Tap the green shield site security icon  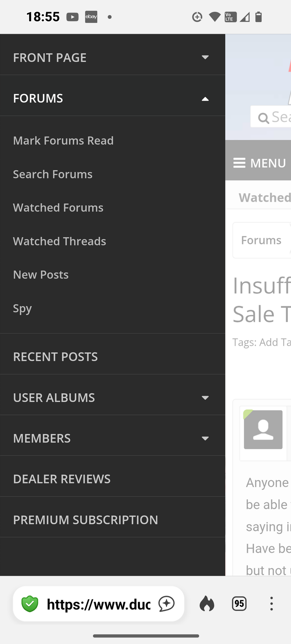pyautogui.click(x=29, y=604)
